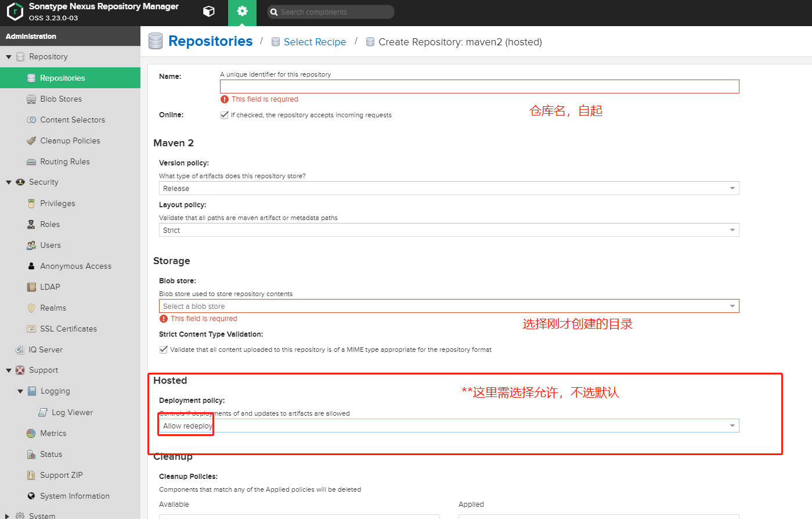The height and width of the screenshot is (519, 812).
Task: Click the Create Repository: maven2 (hosted) breadcrumb
Action: [460, 42]
